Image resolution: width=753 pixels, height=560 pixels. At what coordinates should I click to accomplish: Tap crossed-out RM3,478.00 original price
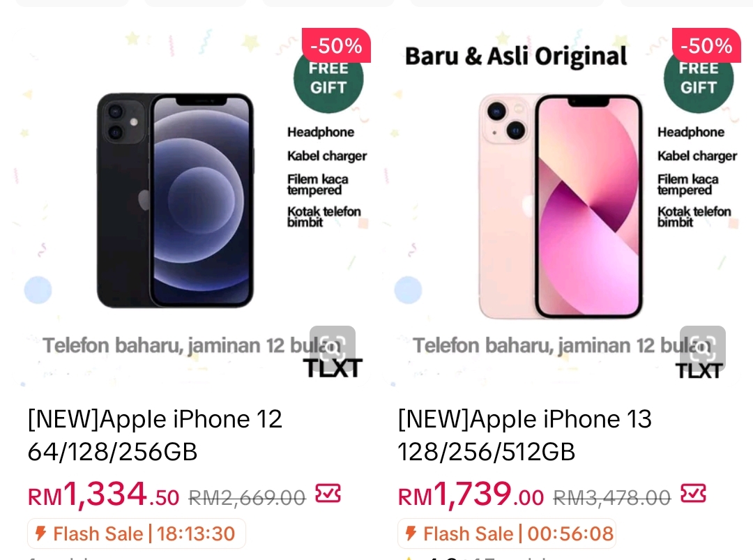(x=612, y=497)
